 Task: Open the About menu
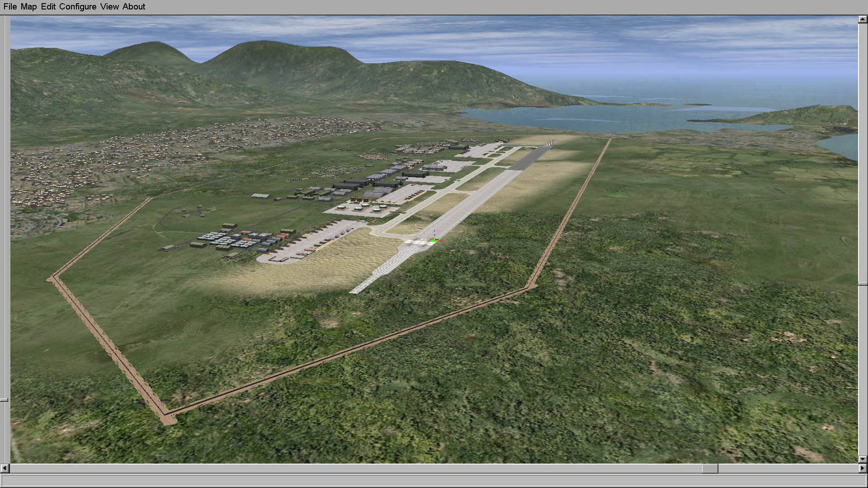click(134, 7)
